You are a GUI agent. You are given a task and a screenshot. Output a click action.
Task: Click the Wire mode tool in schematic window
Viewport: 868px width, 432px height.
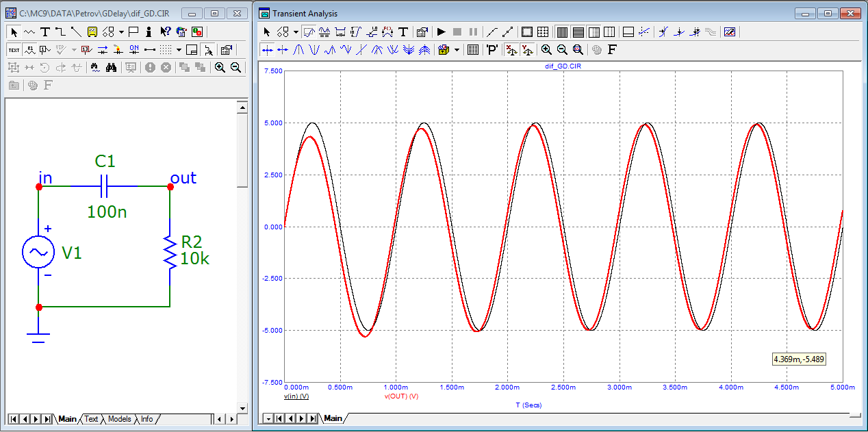[x=60, y=31]
